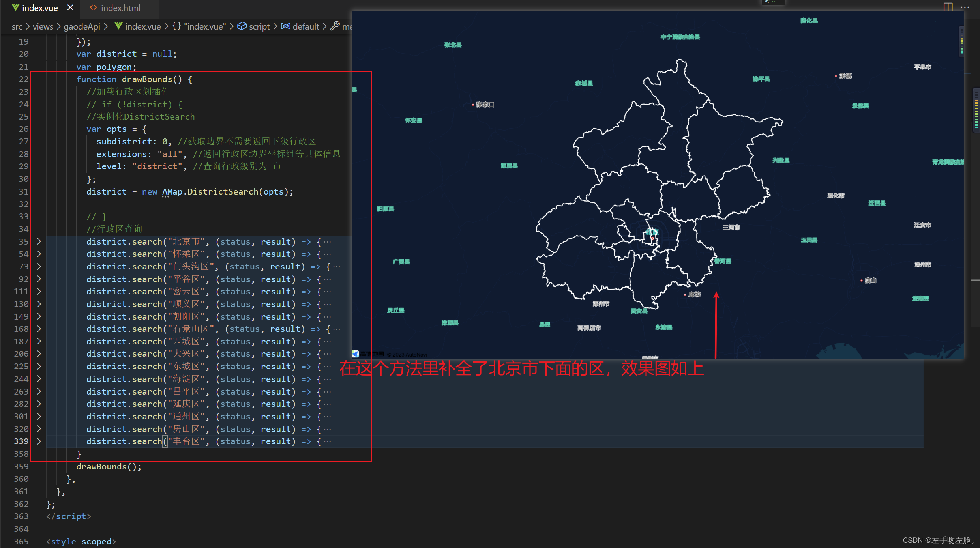This screenshot has width=980, height=548.
Task: Switch to the index.html tab
Action: point(120,8)
